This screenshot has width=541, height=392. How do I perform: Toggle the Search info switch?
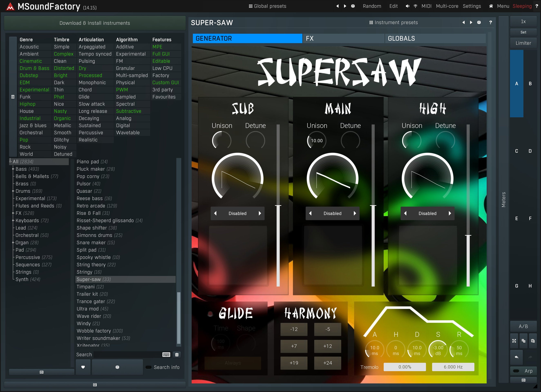point(149,367)
